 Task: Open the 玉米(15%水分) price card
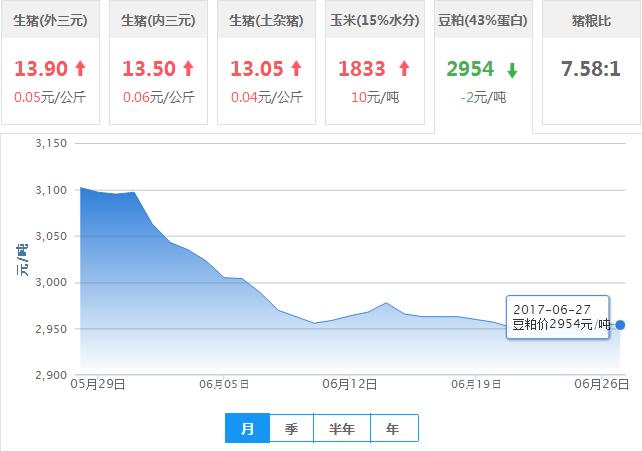tap(375, 62)
